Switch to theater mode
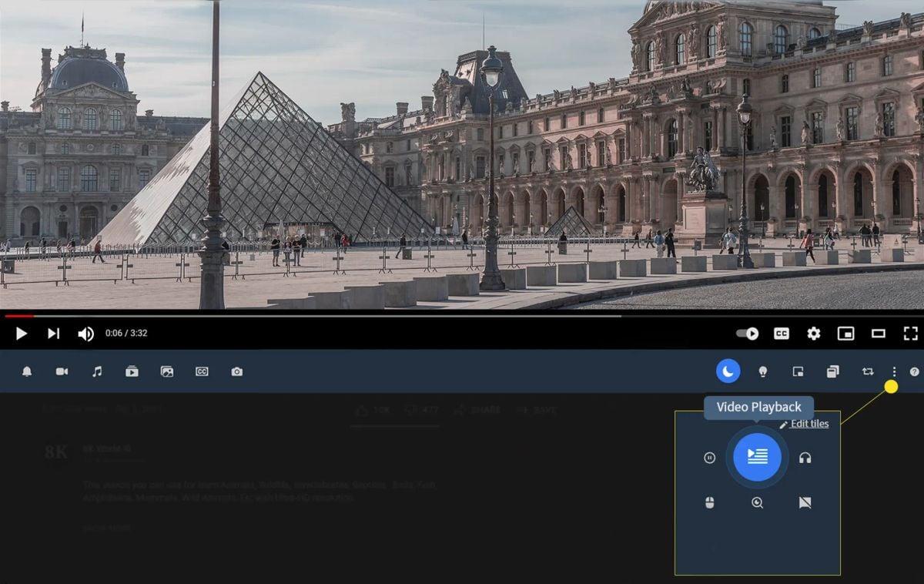Image resolution: width=924 pixels, height=584 pixels. coord(878,334)
